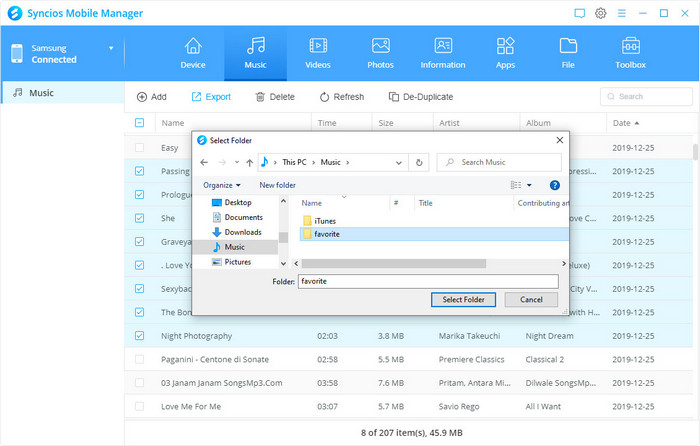
Task: Open the view options dropdown arrow
Action: (529, 185)
